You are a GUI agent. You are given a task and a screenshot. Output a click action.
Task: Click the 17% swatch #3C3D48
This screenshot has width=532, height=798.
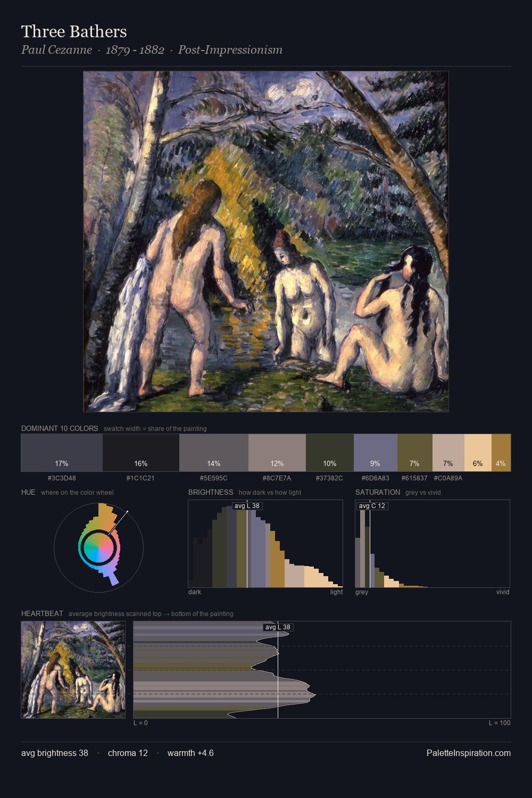62,453
